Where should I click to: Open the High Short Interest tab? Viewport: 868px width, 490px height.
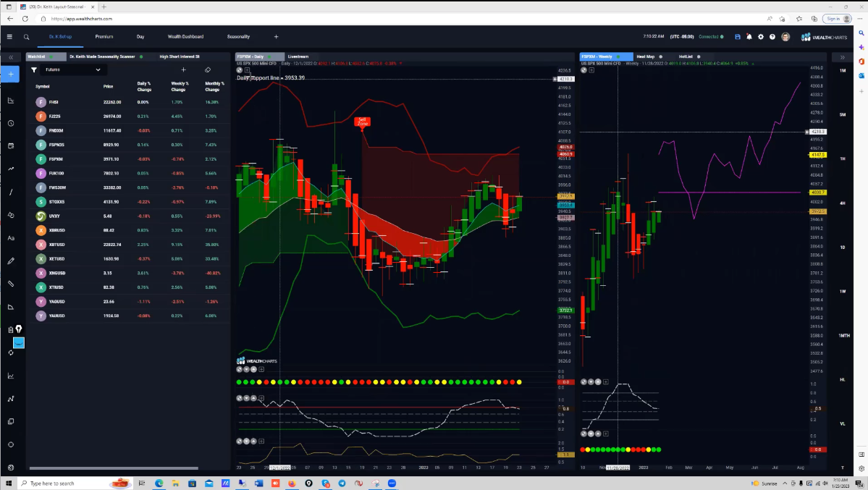(x=180, y=56)
